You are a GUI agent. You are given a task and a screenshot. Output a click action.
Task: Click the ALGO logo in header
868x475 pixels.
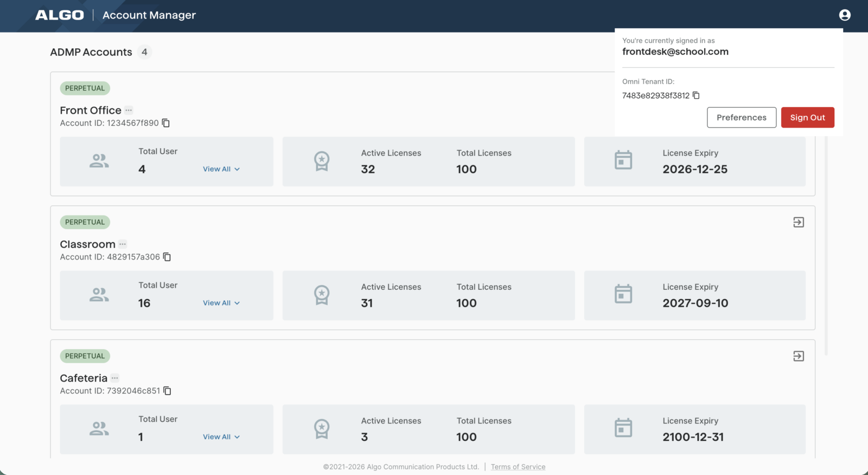coord(60,15)
